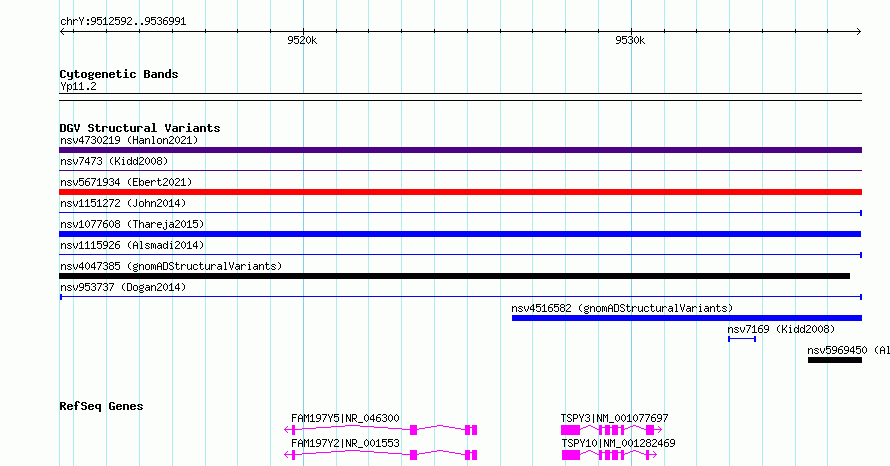Open nsv1077608 (Thareja2015) variant label

click(132, 224)
